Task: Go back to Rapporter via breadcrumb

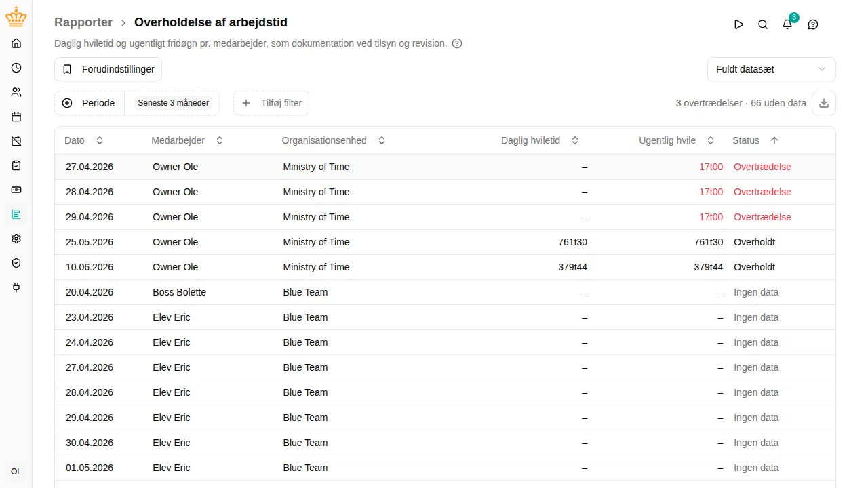Action: coord(83,22)
